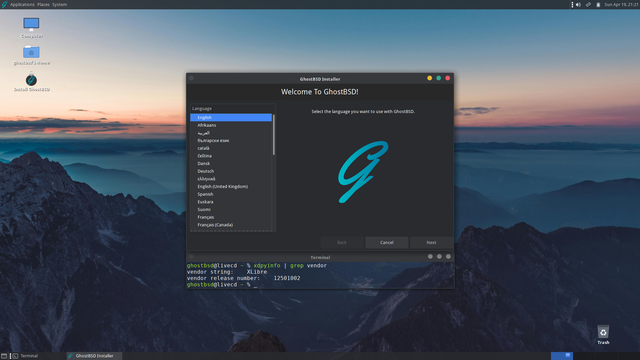Open the System menu
Screen dimensions: 640x360
[x=60, y=4]
